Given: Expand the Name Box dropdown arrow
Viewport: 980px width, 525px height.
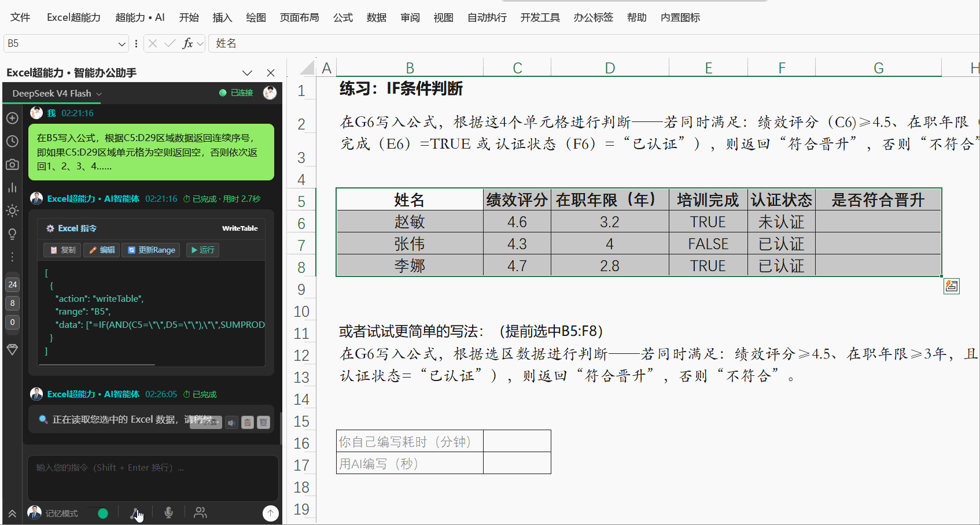Looking at the screenshot, I should point(121,43).
